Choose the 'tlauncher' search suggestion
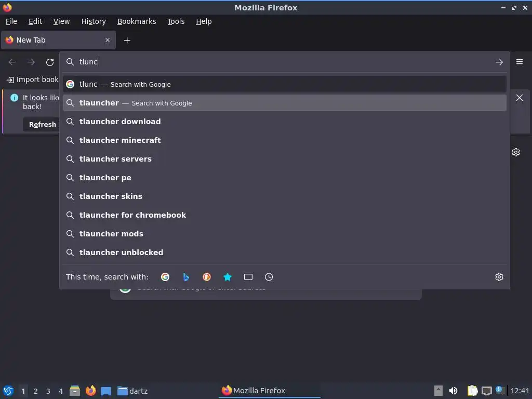Screen dimensions: 532x399 284,103
